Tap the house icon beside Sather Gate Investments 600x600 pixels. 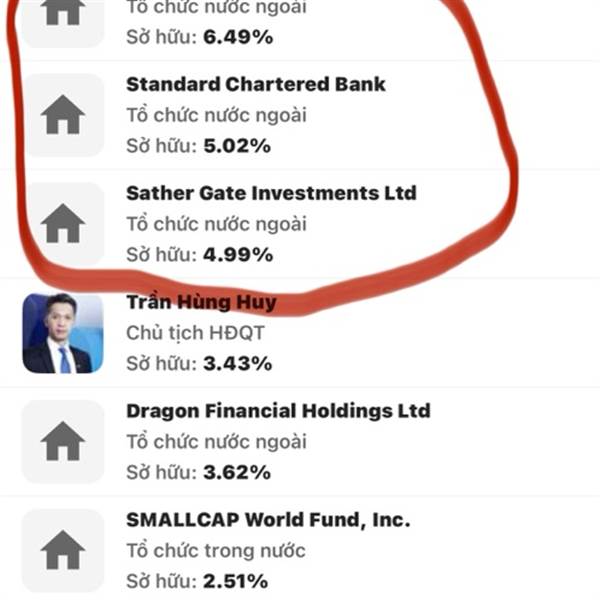63,223
